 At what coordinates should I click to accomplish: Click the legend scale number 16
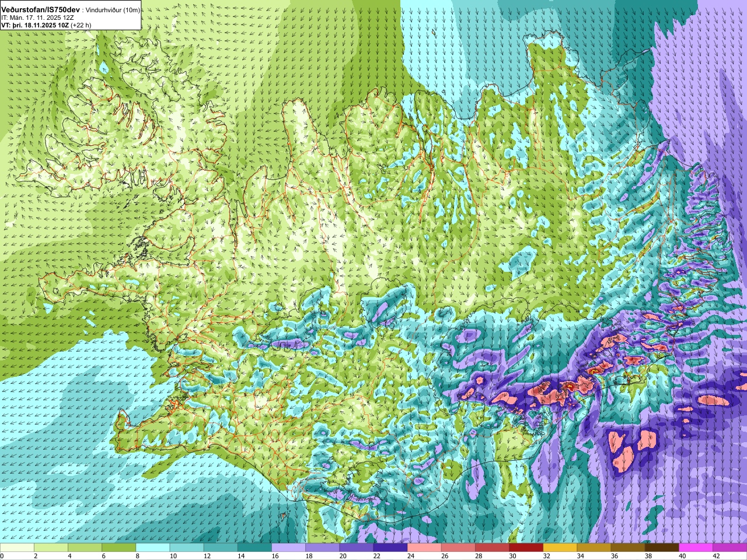point(275,556)
